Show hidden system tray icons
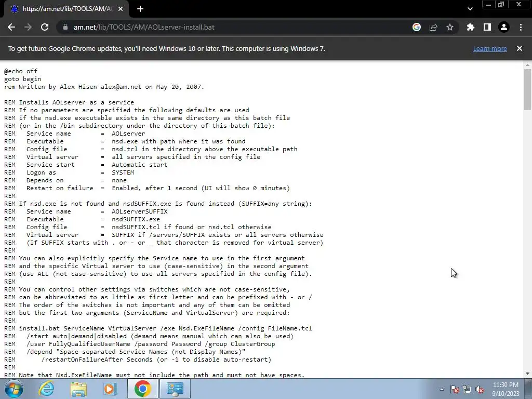532x399 pixels. tap(442, 389)
